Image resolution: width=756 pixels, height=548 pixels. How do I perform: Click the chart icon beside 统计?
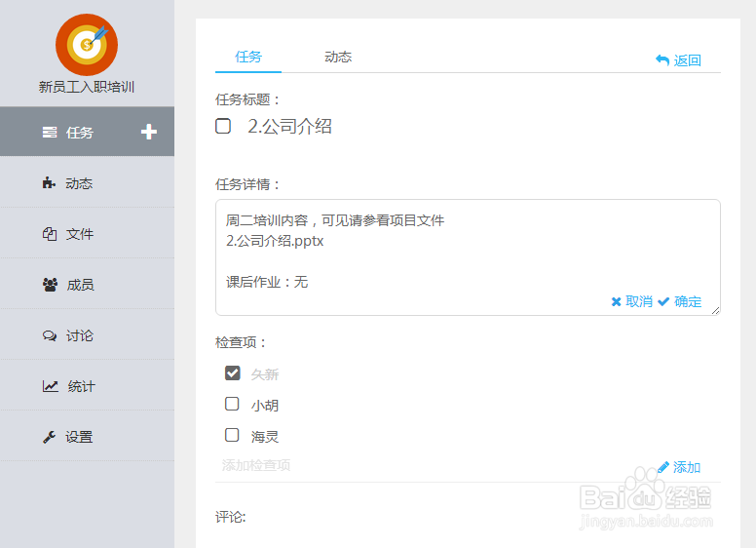[50, 386]
